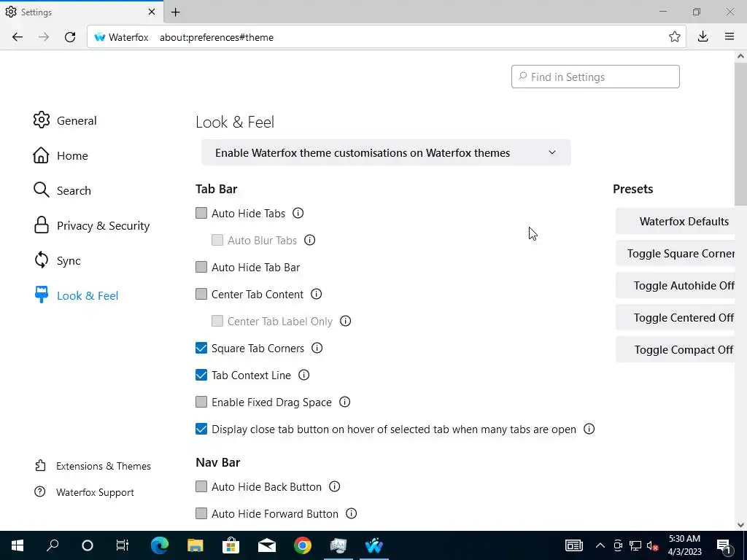Open Waterfox Support link
Image resolution: width=747 pixels, height=560 pixels.
pyautogui.click(x=85, y=492)
